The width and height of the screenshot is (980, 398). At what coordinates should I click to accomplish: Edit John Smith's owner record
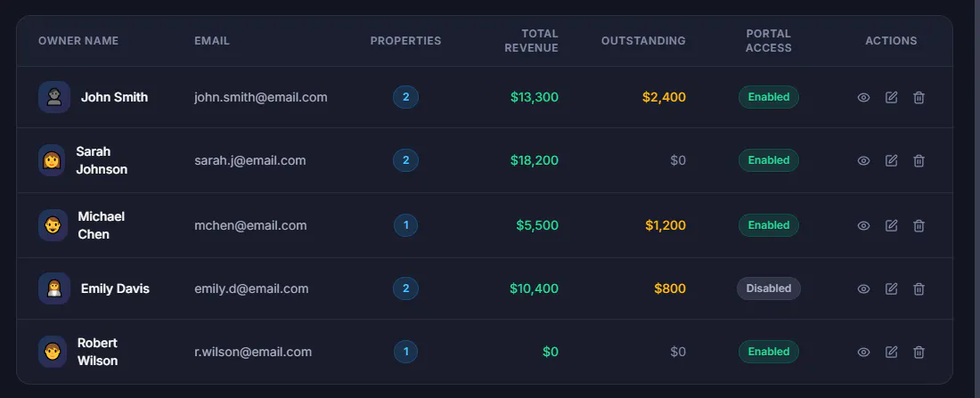pyautogui.click(x=891, y=97)
